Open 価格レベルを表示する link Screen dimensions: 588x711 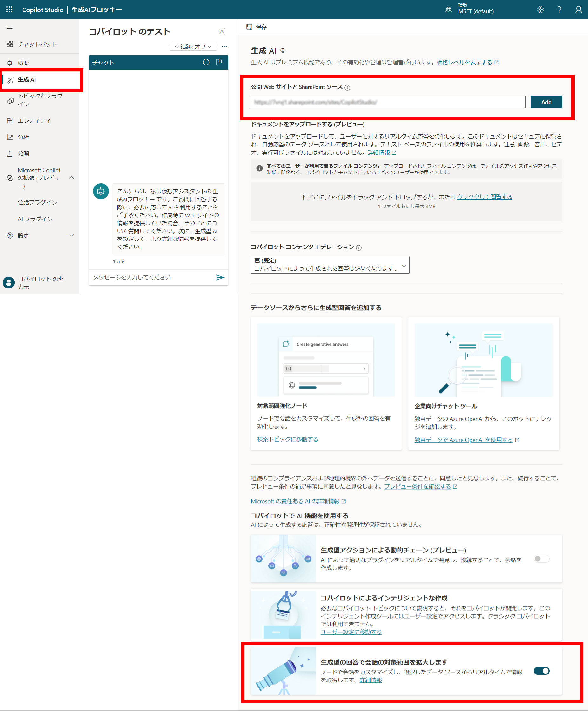coord(464,62)
